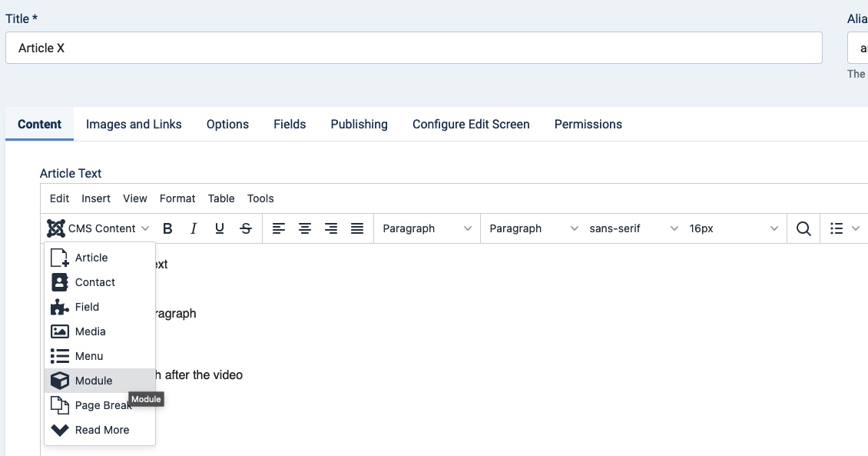Apply Italic formatting
Image resolution: width=868 pixels, height=456 pixels.
(x=194, y=228)
